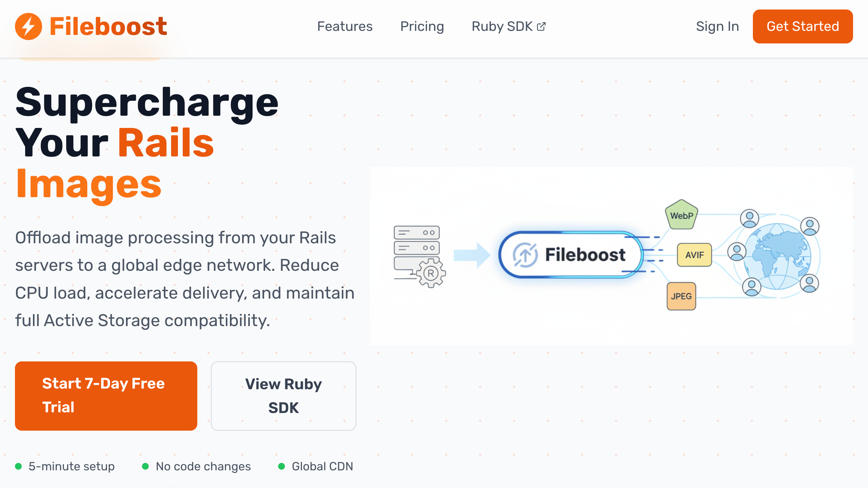This screenshot has width=868, height=488.
Task: Click the Fileboost lightning bolt logo icon
Action: 29,26
